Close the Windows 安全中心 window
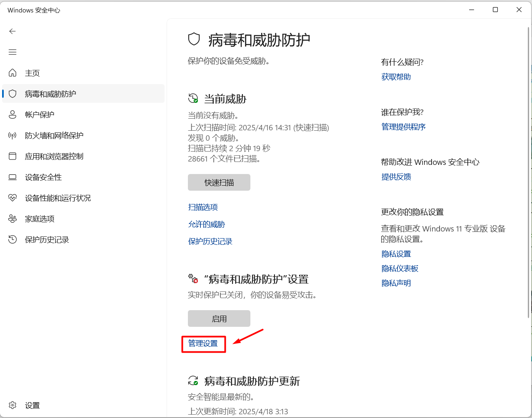 tap(519, 10)
